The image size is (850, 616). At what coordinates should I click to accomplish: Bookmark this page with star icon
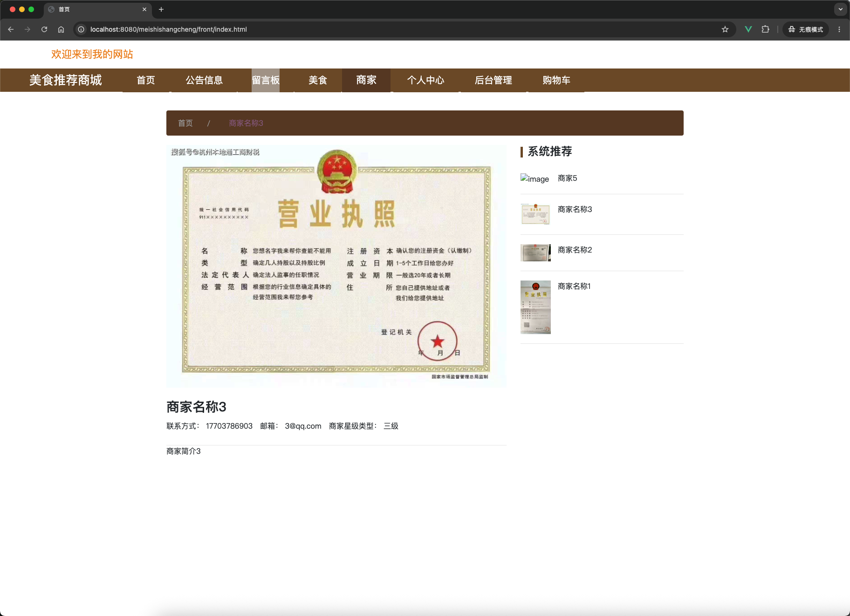725,29
